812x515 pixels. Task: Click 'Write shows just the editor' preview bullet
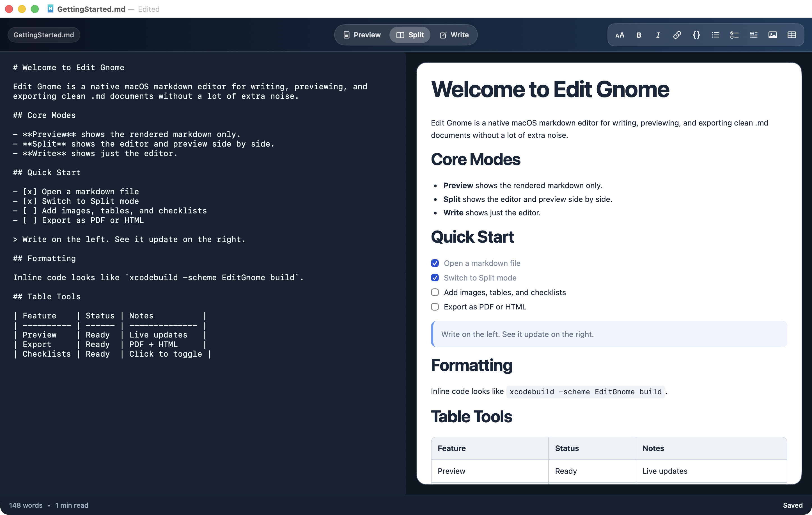click(x=492, y=213)
